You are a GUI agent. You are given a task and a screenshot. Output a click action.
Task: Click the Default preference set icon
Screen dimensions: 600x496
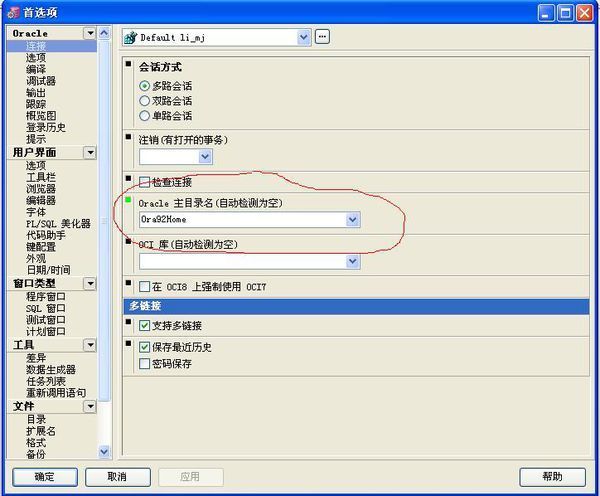[x=130, y=38]
